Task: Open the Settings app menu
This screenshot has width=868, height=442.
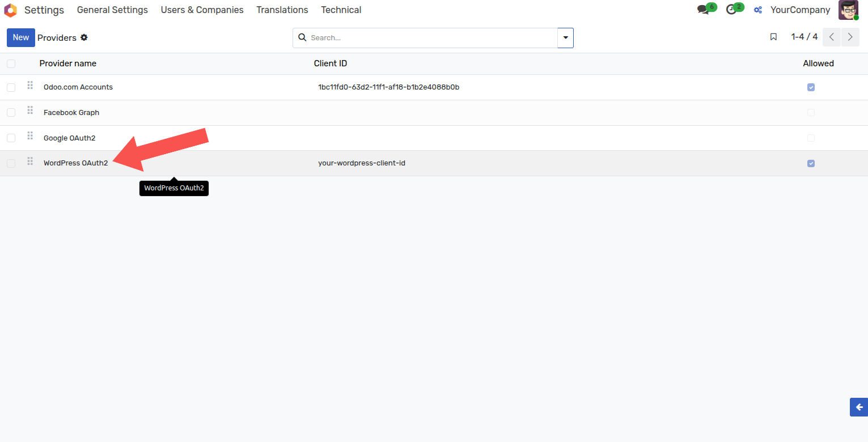Action: [x=44, y=10]
